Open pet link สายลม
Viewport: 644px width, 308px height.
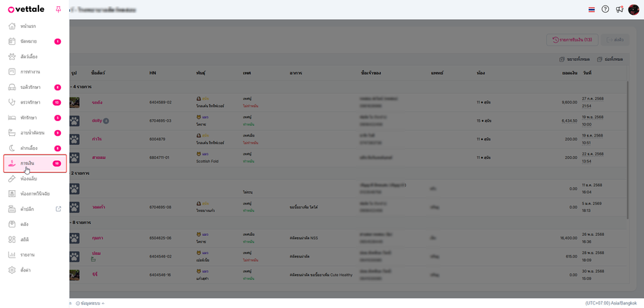pyautogui.click(x=99, y=157)
